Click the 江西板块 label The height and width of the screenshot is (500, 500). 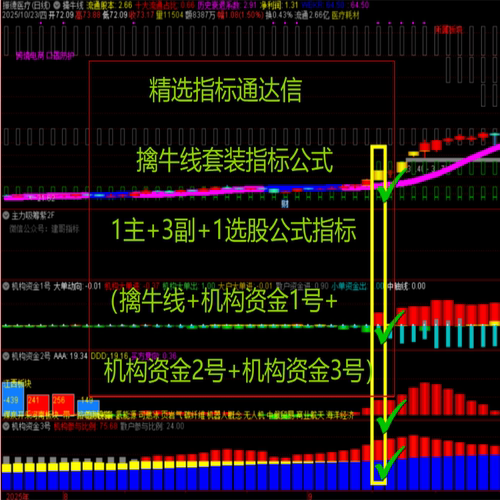click(x=17, y=384)
